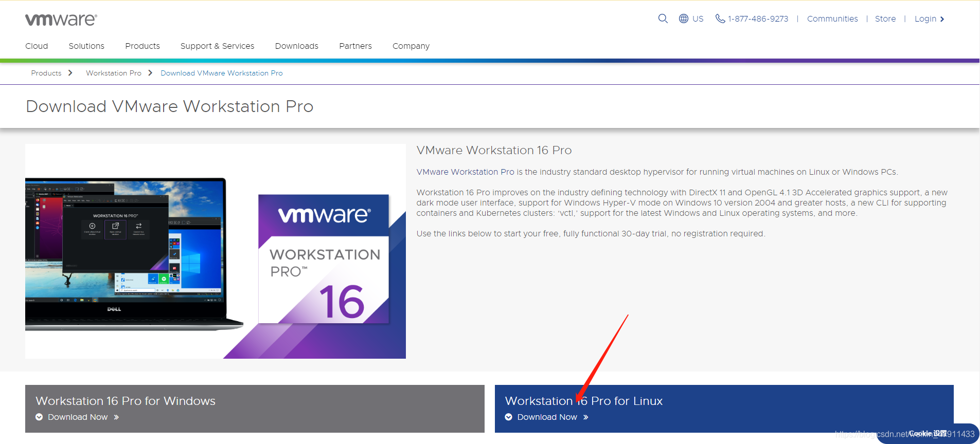This screenshot has height=444, width=980.
Task: Select the US region selector
Action: coord(698,18)
